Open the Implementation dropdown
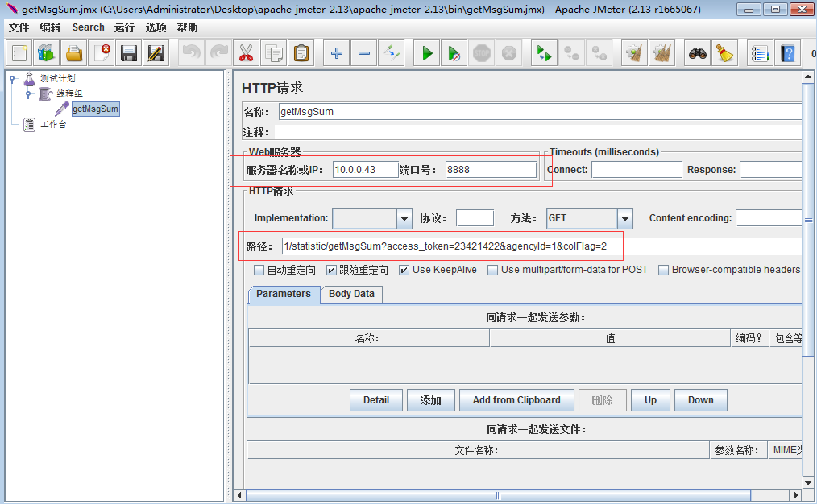 pos(404,219)
